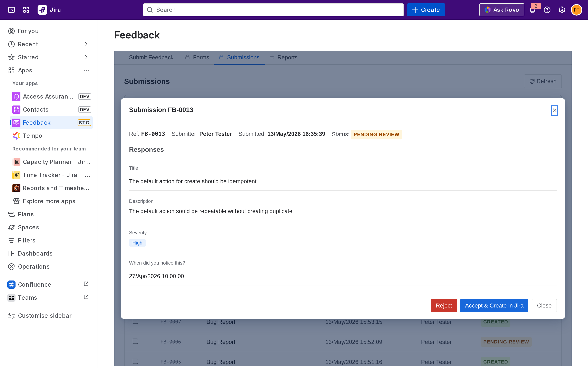
Task: Click the blue Create button
Action: point(426,10)
